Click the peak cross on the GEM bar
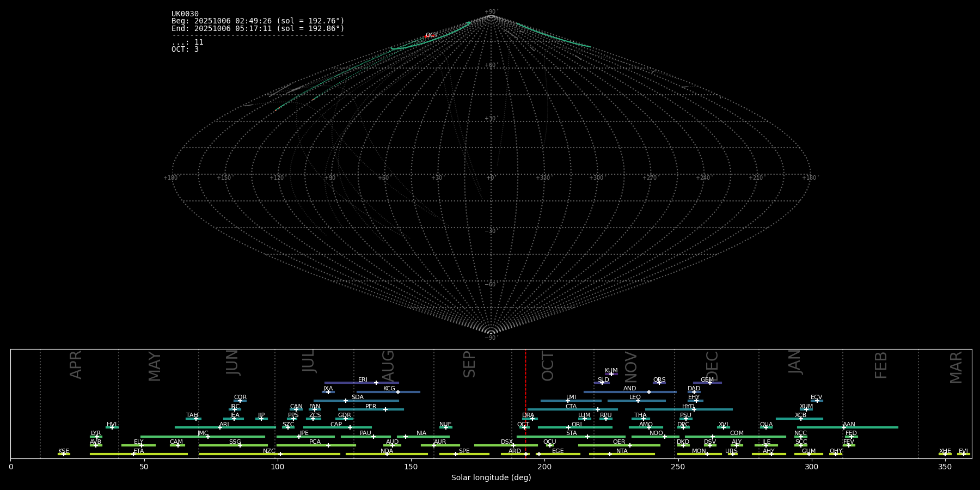 point(709,383)
